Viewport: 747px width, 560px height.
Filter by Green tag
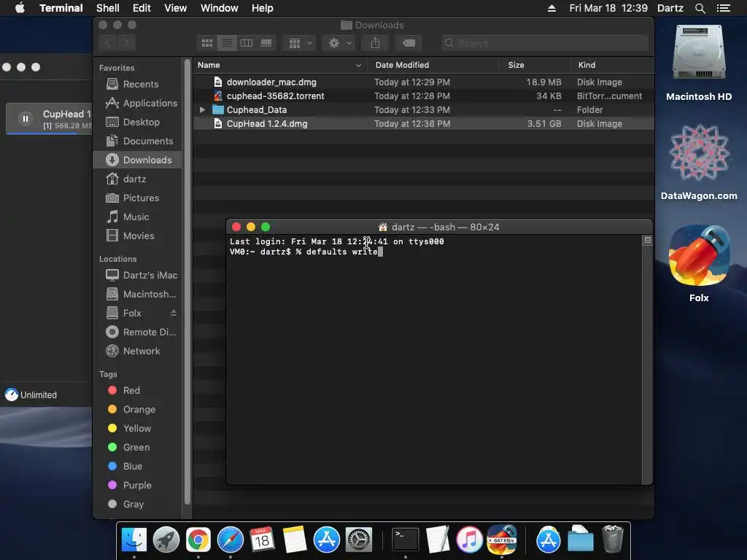click(x=138, y=447)
